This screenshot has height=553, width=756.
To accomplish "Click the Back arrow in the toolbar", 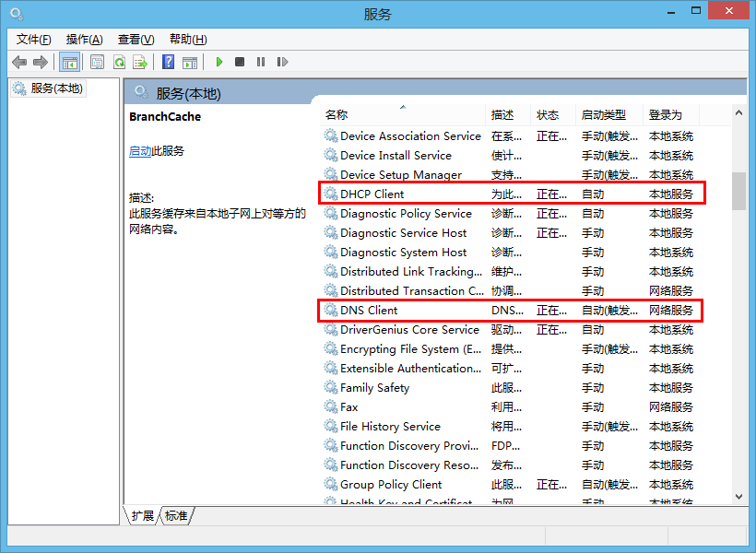I will (x=19, y=62).
